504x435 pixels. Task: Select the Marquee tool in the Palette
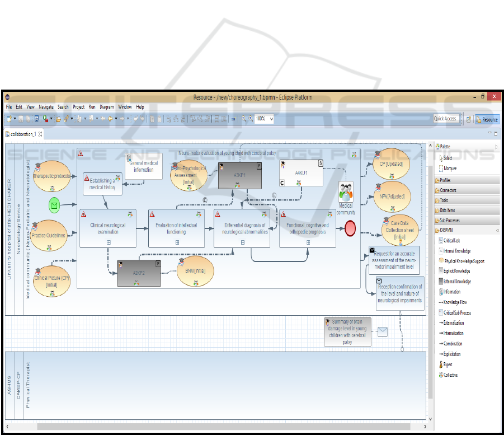pos(451,168)
